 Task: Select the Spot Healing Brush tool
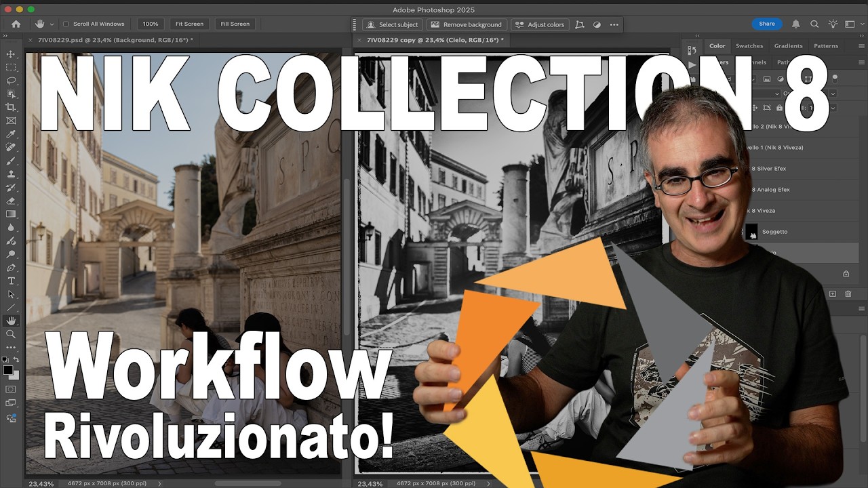click(11, 147)
